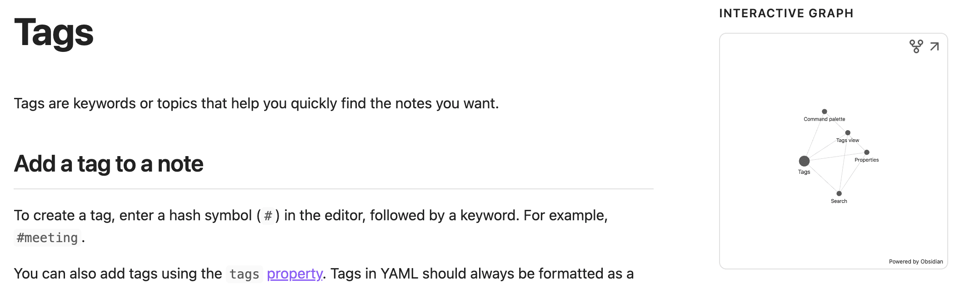Follow the Powered by Obsidian link
This screenshot has width=980, height=284.
pos(916,262)
